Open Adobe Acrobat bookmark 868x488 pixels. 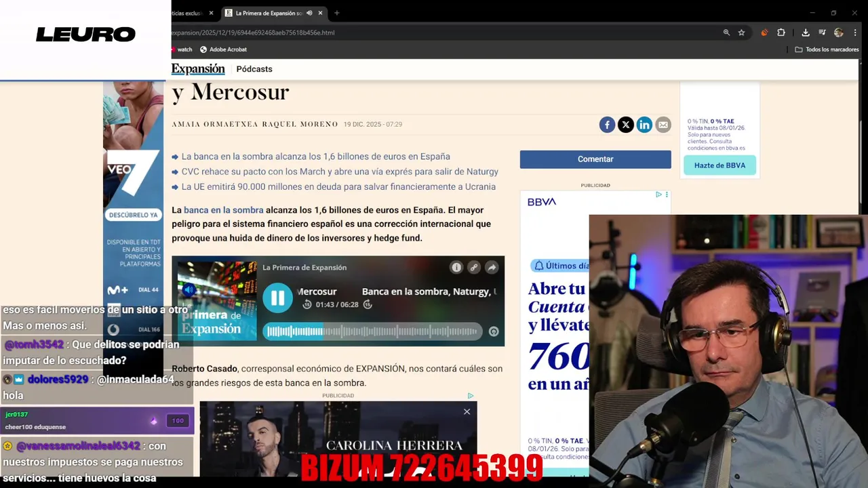pyautogui.click(x=223, y=49)
